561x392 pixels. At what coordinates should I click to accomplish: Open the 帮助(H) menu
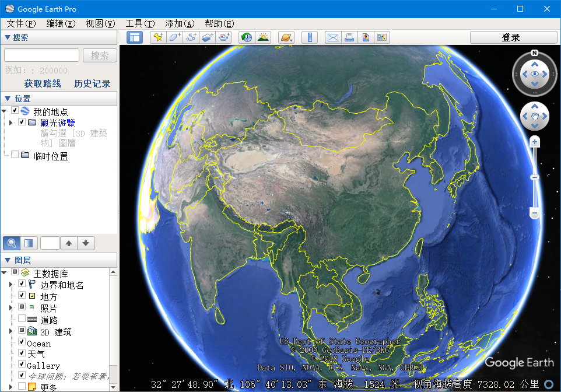(219, 24)
